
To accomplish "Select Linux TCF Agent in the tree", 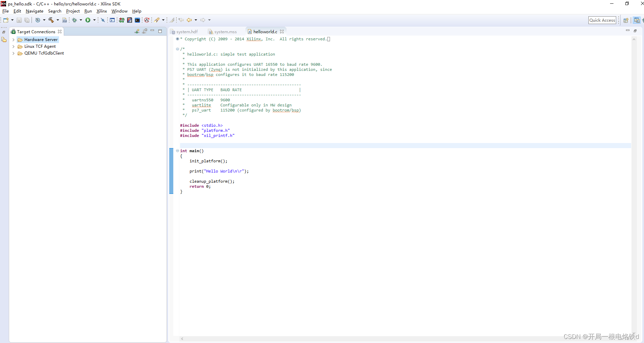I will [40, 46].
